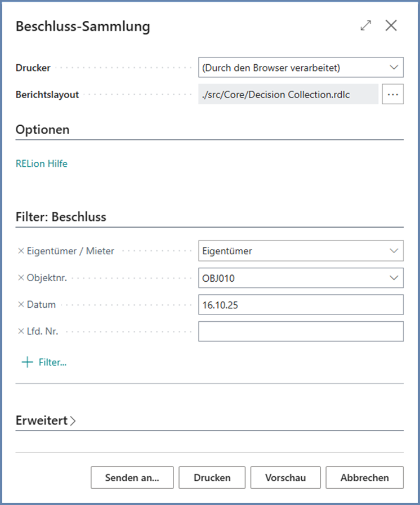The image size is (420, 505).
Task: Remove the Objektnr. filter
Action: pyautogui.click(x=21, y=278)
